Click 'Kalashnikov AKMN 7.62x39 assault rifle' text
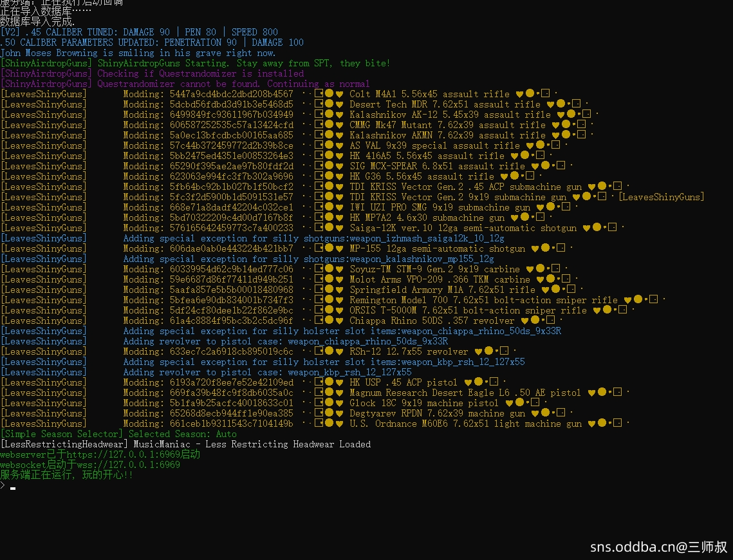Image resolution: width=733 pixels, height=560 pixels. [x=447, y=135]
